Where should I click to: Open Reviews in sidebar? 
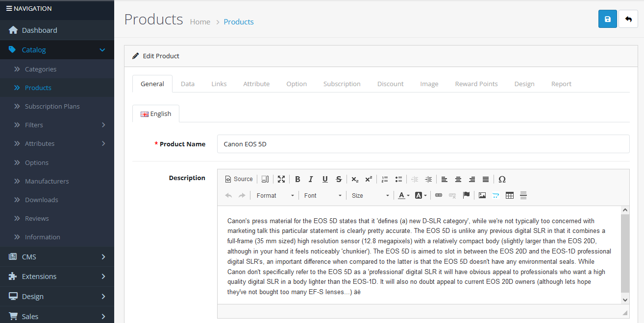[x=57, y=218]
